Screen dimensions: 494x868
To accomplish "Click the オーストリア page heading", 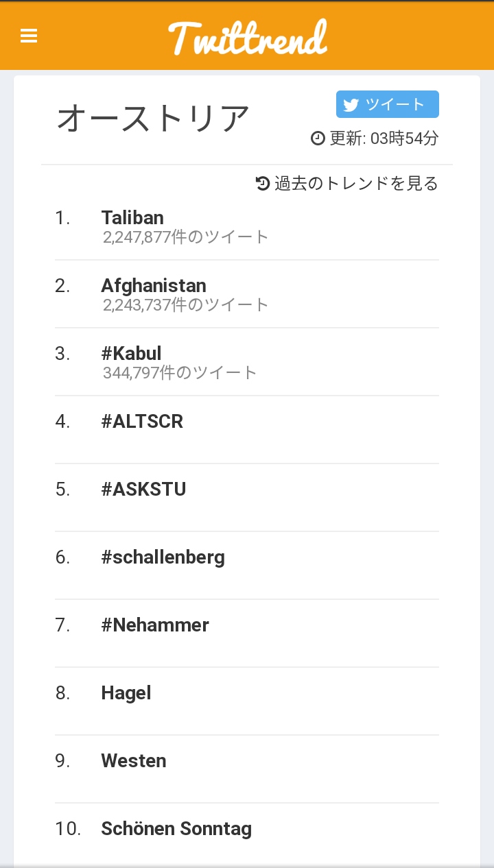I will click(x=153, y=118).
